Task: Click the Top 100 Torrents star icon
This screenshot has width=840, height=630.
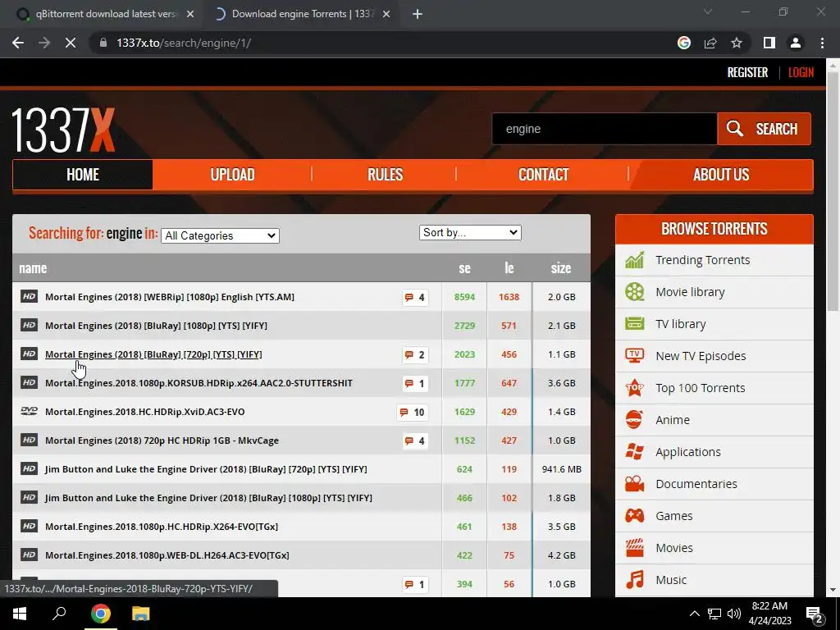Action: coord(634,388)
